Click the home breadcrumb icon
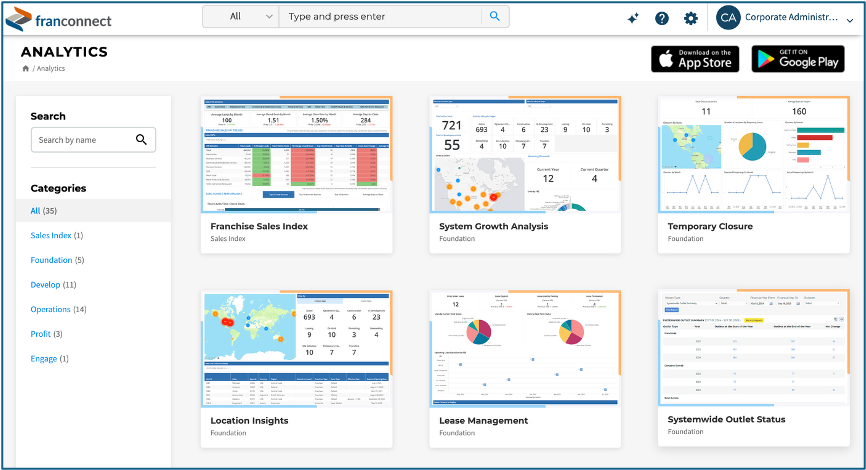 (x=26, y=68)
